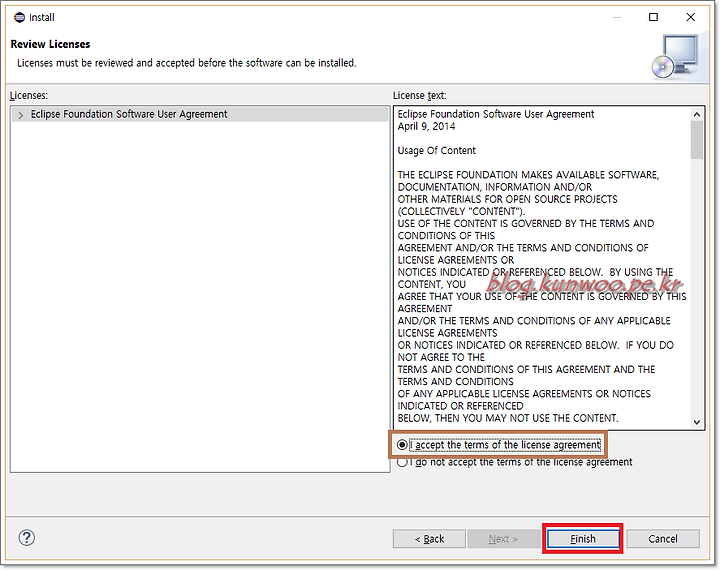Click the Cancel button

(663, 539)
